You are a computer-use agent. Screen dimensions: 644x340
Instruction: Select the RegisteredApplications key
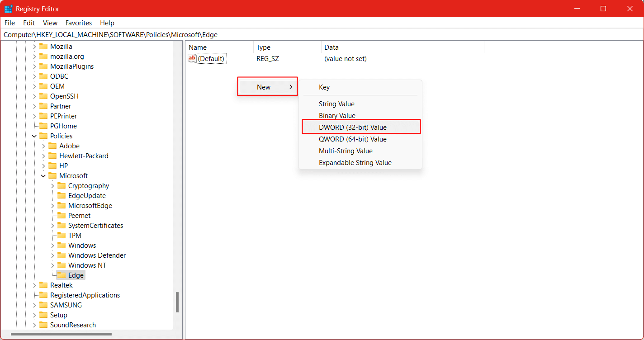coord(85,295)
